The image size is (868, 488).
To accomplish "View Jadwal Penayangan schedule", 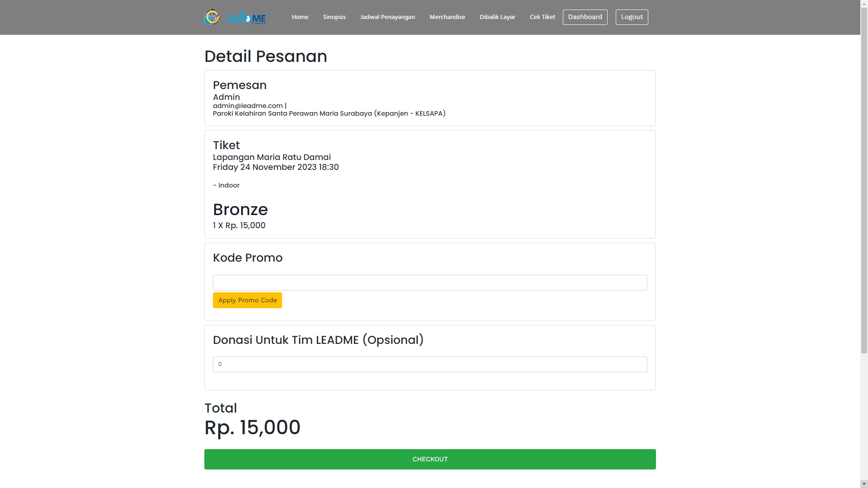I will [387, 17].
